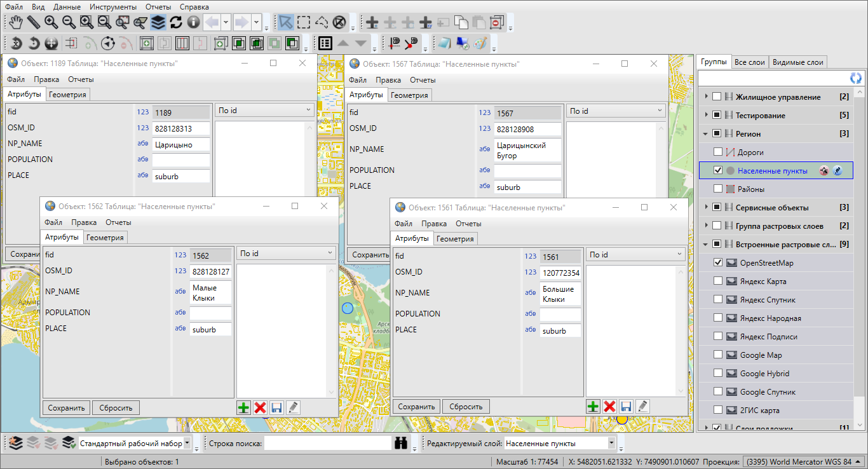
Task: Click red X delete in object 1561 window
Action: click(610, 407)
